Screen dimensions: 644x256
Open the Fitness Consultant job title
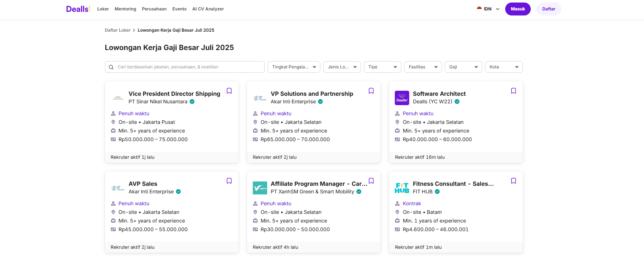click(453, 184)
